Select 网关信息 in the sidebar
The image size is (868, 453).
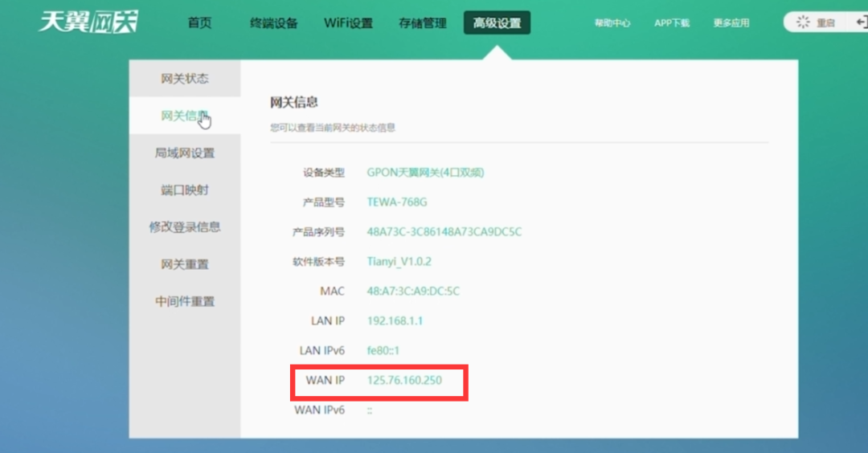pos(185,116)
